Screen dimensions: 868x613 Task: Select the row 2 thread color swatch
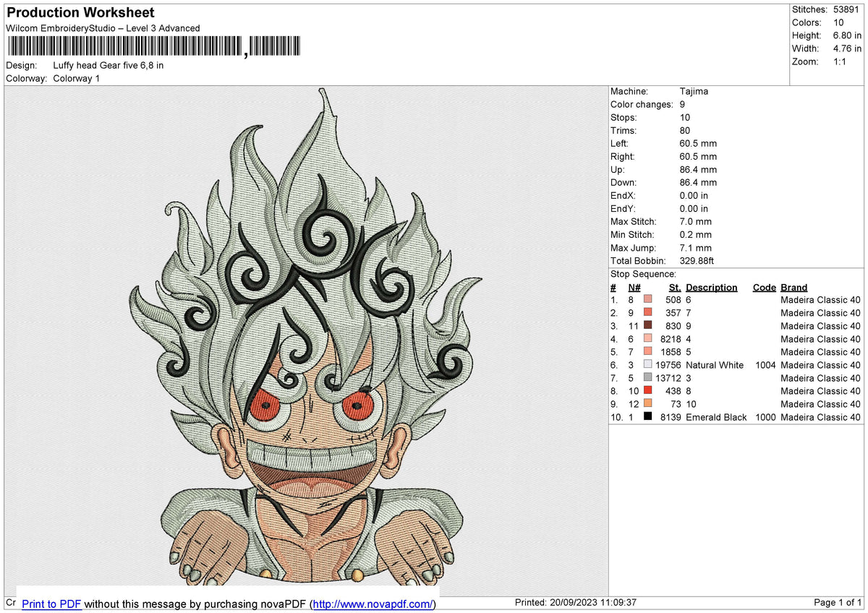pos(647,313)
